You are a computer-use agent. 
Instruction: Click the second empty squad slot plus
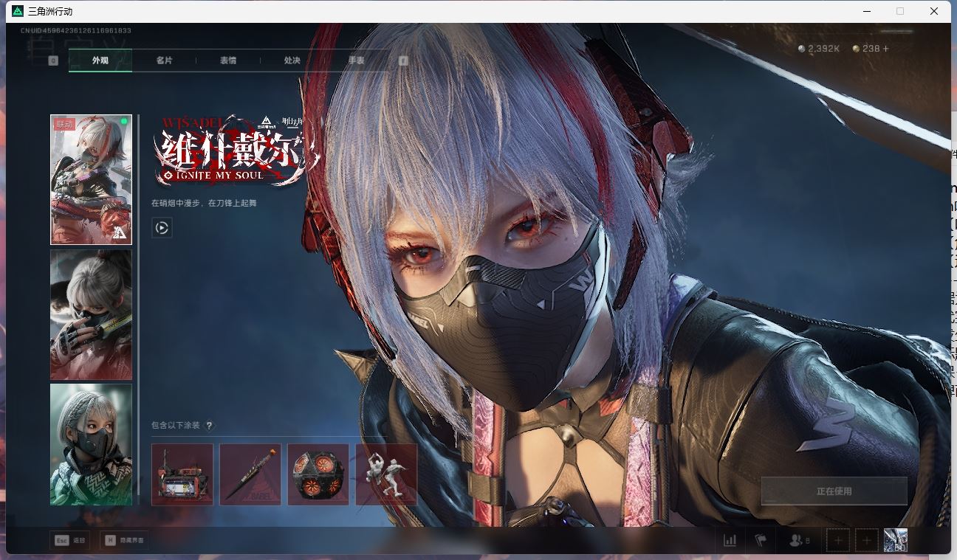click(x=867, y=541)
